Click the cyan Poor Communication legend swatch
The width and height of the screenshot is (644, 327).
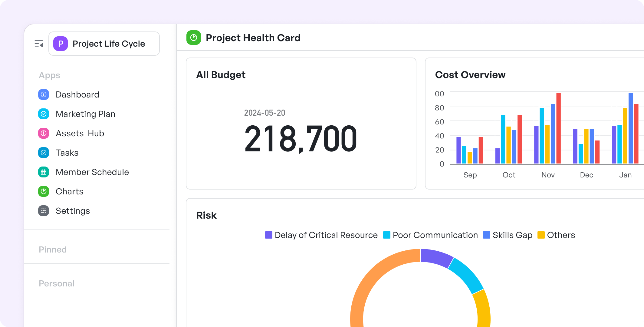tap(387, 235)
